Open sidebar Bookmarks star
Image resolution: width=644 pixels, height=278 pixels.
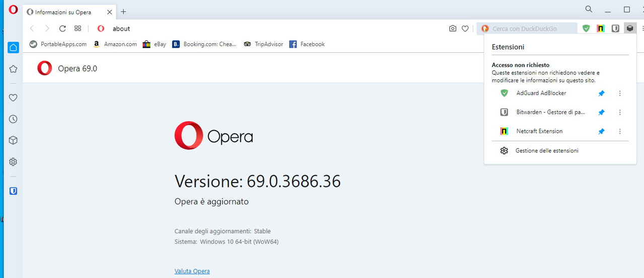coord(13,69)
